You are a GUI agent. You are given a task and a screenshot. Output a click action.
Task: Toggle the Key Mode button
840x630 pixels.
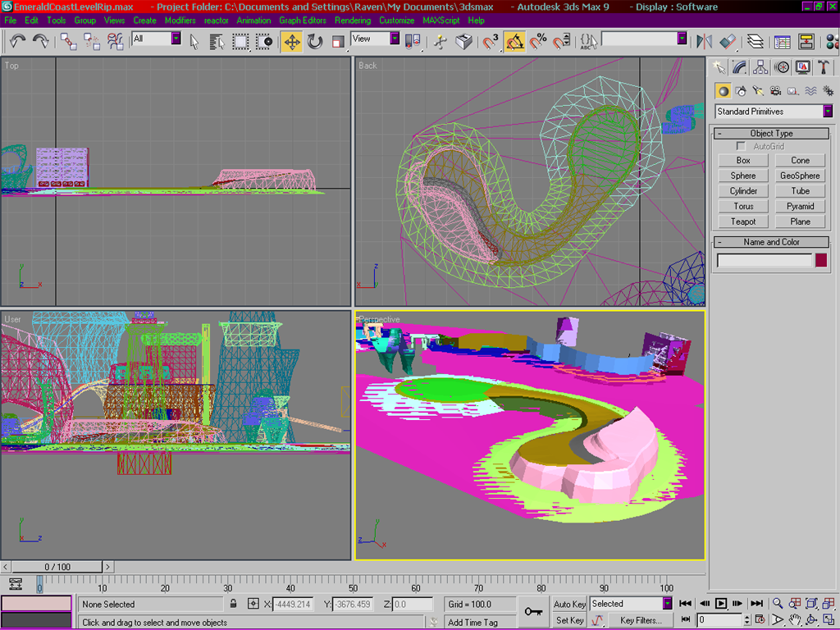686,620
